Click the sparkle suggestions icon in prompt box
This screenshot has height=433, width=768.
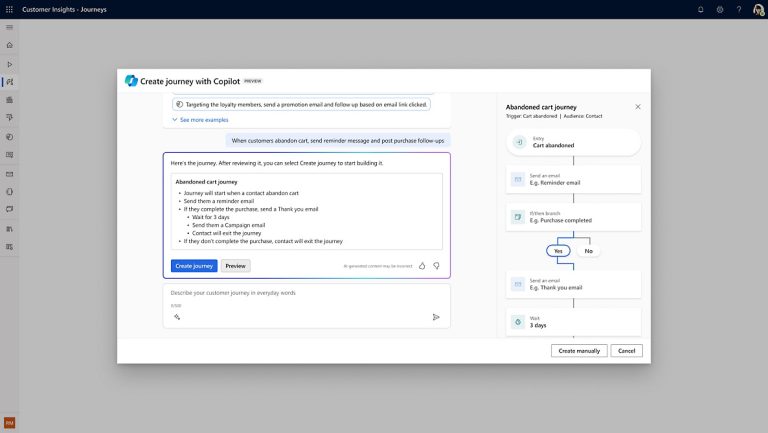177,317
